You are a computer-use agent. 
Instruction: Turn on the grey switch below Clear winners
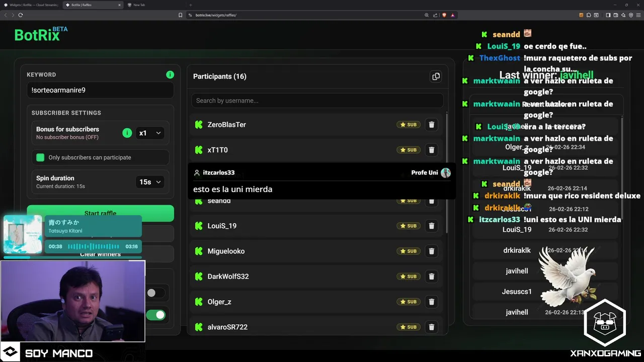pyautogui.click(x=155, y=293)
